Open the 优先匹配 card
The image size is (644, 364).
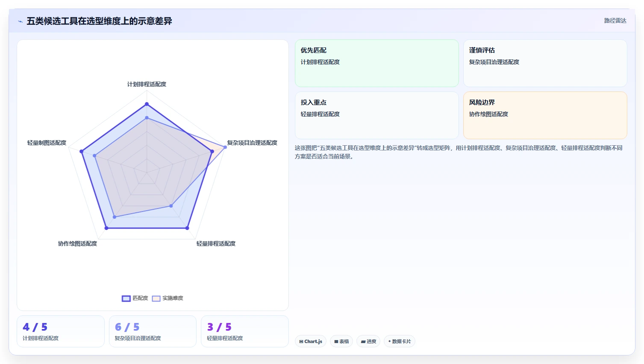(x=376, y=63)
